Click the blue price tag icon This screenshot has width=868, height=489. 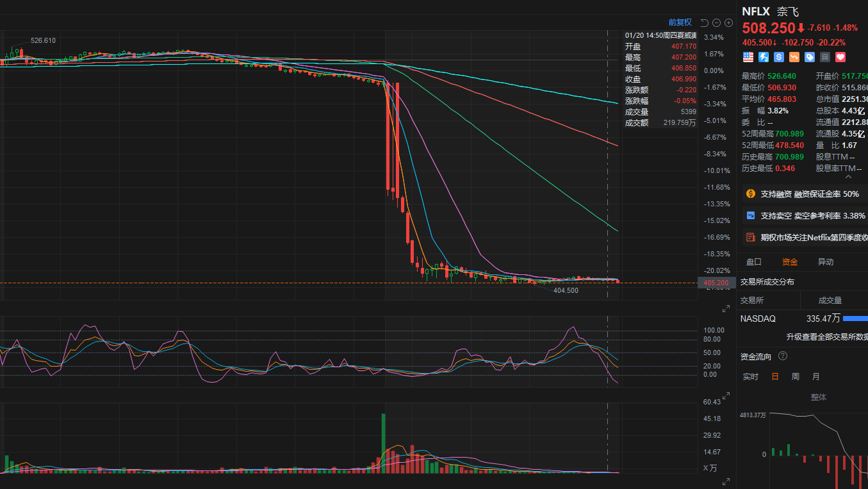point(810,57)
